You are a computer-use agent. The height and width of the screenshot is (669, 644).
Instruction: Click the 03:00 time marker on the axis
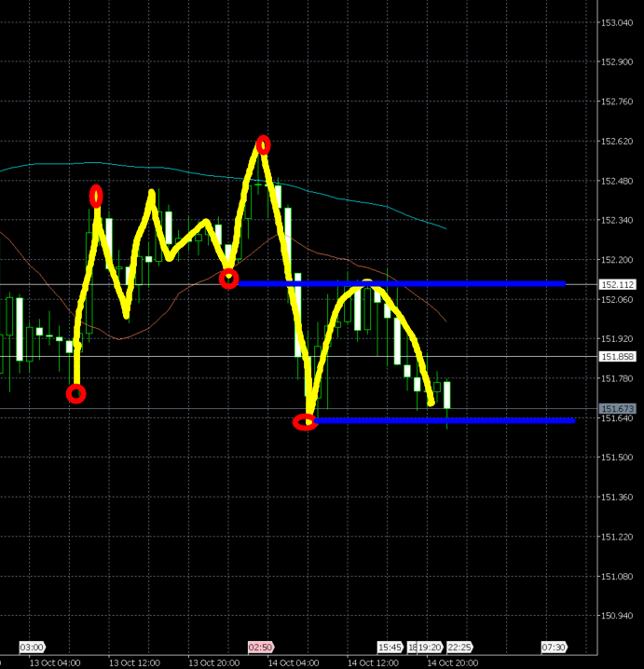[31, 647]
